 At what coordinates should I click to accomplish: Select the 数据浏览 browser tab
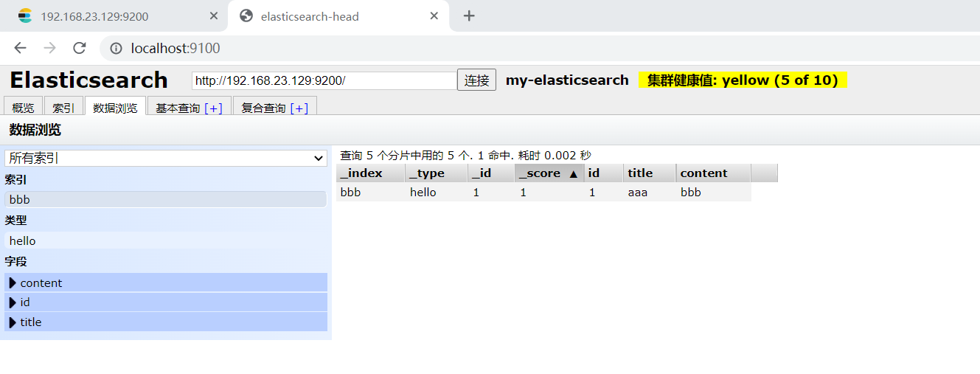tap(115, 108)
